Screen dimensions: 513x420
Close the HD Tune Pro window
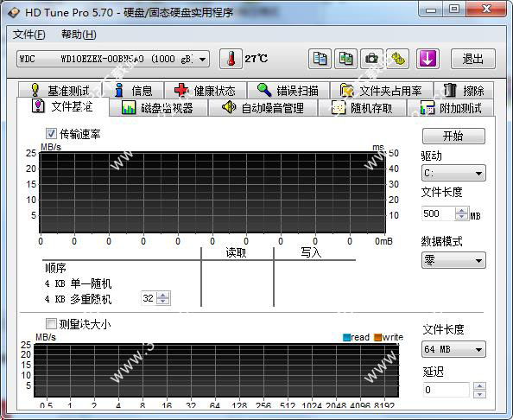[x=486, y=10]
